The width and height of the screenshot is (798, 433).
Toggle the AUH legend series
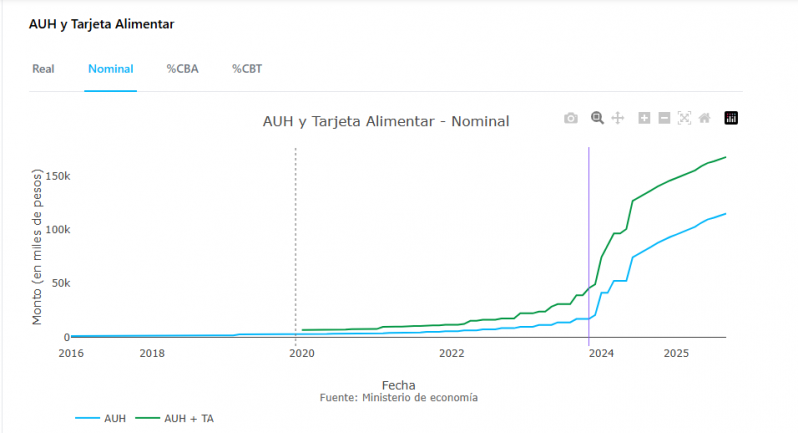point(102,418)
